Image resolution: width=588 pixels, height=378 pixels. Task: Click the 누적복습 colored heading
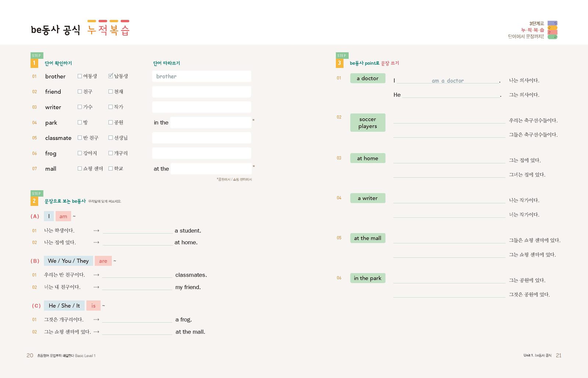pyautogui.click(x=108, y=28)
